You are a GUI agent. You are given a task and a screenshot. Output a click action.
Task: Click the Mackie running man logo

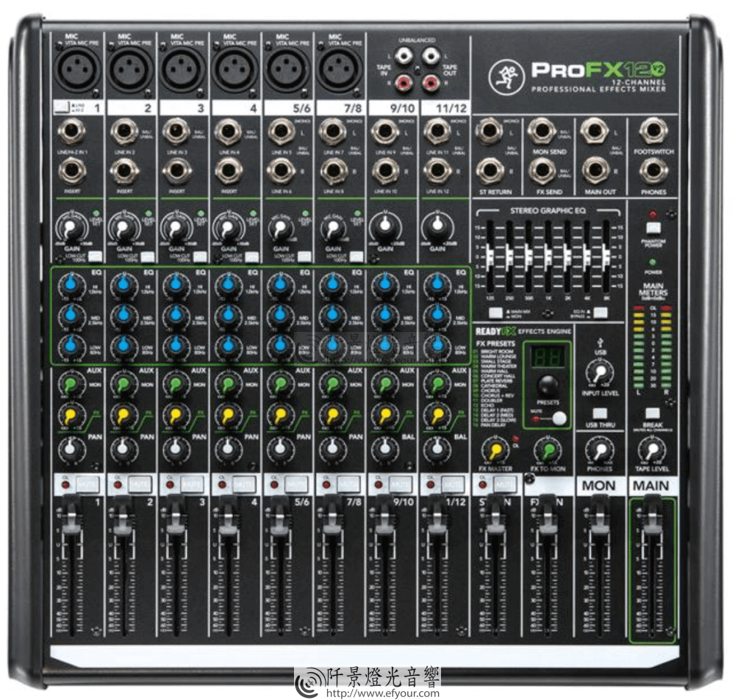[x=506, y=76]
